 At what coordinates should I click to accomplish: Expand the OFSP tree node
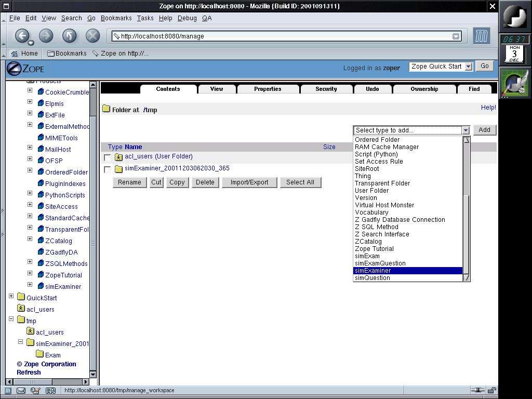(x=30, y=159)
